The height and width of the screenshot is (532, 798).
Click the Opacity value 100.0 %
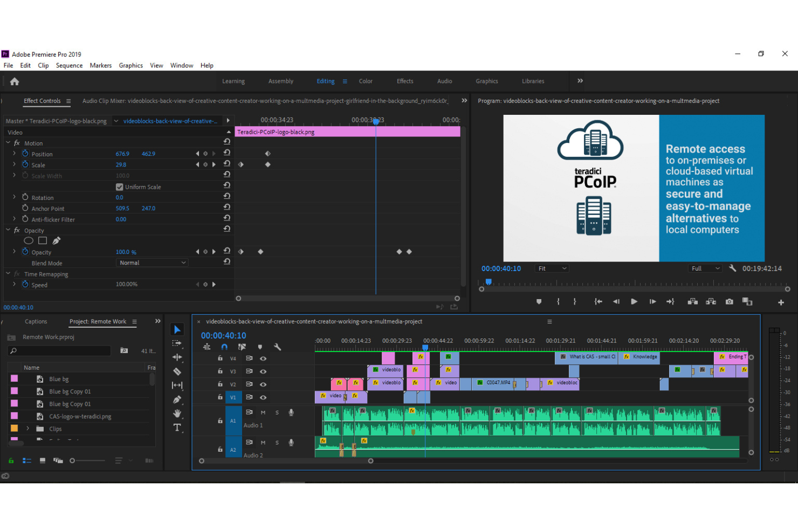(x=126, y=252)
